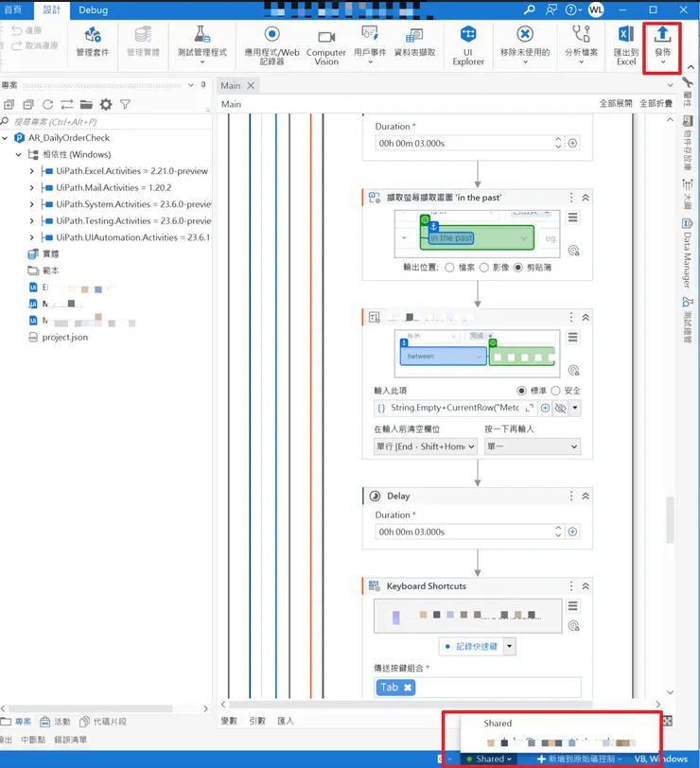Click the designer vertical scrollbar
700x768 pixels.
point(670,519)
